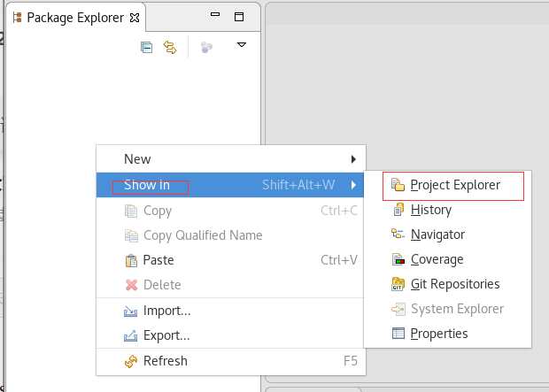The height and width of the screenshot is (392, 549).
Task: Close the Package Explorer tab
Action: pyautogui.click(x=135, y=18)
